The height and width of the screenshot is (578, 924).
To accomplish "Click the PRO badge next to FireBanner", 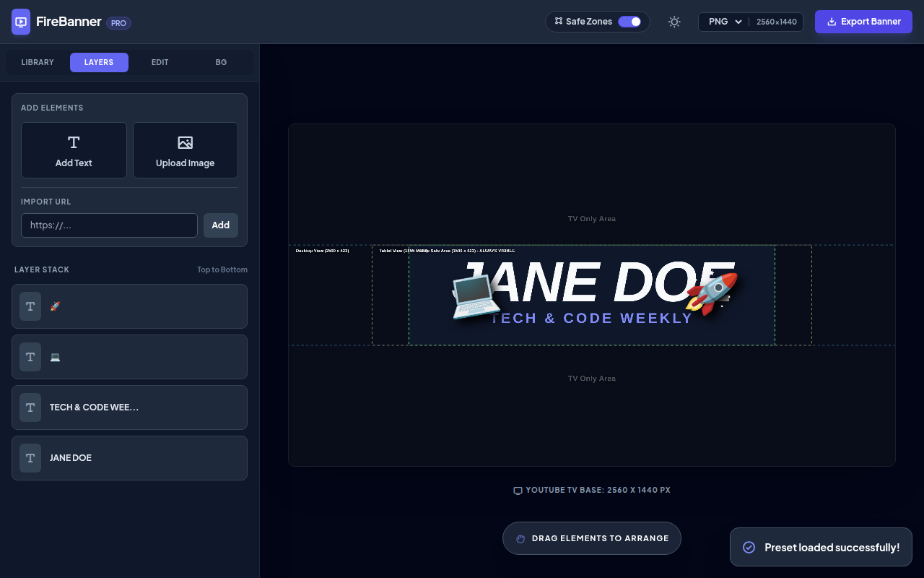I will [x=118, y=23].
